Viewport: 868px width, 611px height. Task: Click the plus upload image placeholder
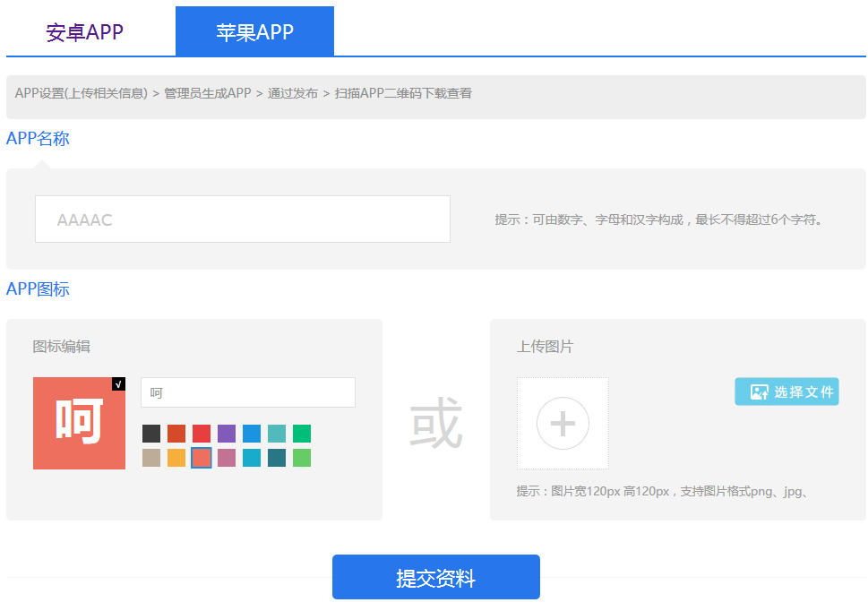563,424
